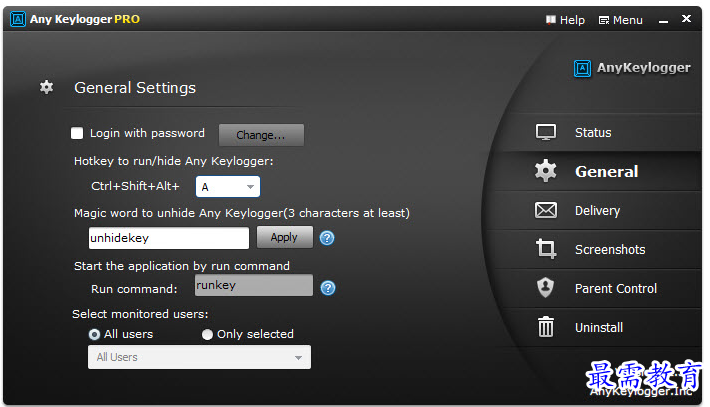Image resolution: width=710 pixels, height=407 pixels.
Task: Click the Help book icon
Action: [x=551, y=19]
